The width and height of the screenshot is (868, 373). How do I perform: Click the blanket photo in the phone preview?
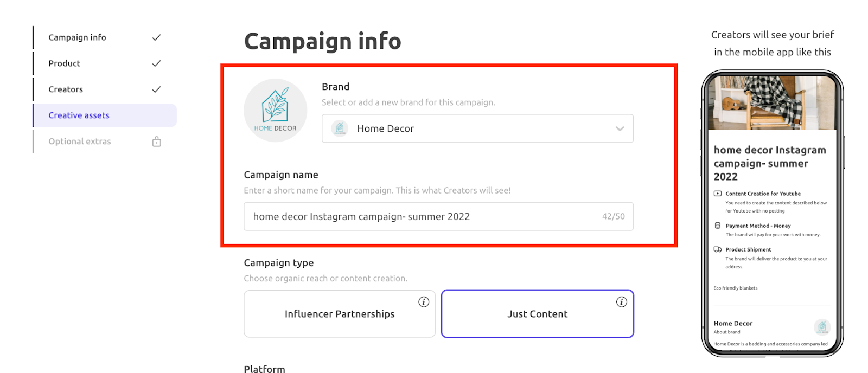click(773, 103)
